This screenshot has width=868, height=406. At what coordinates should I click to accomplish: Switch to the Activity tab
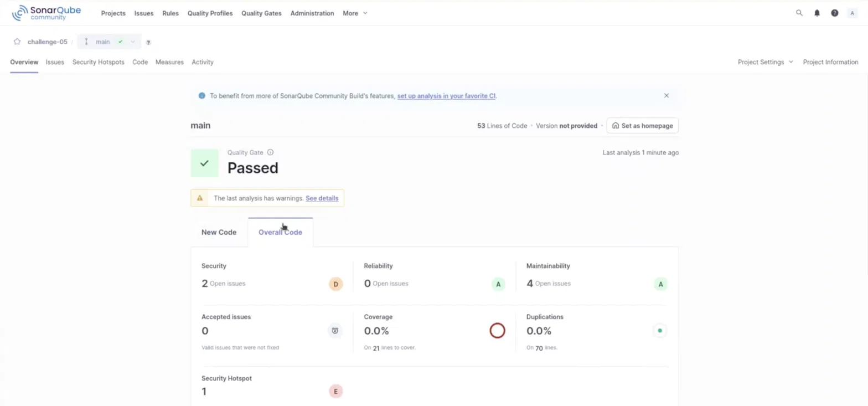[203, 62]
